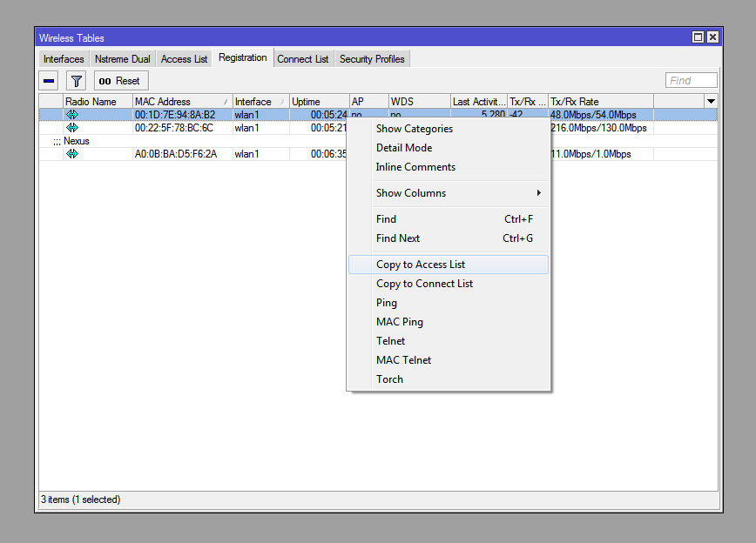Click in the Find search field

click(x=691, y=81)
